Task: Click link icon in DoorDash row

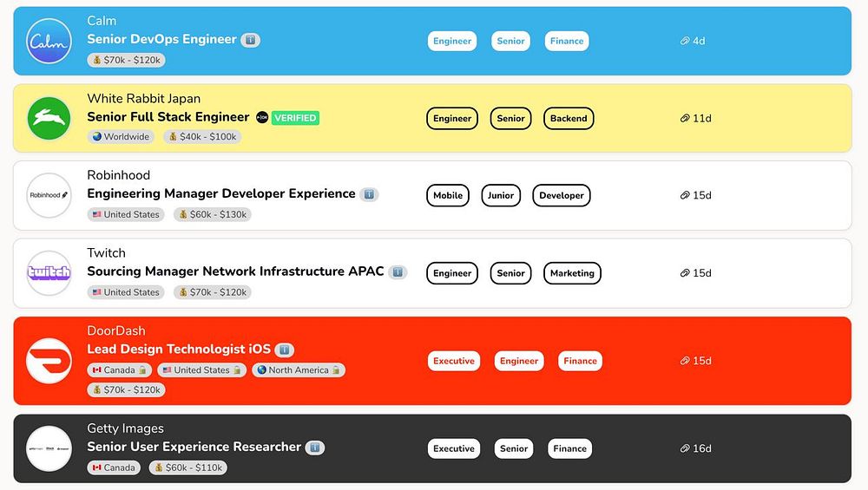Action: coord(685,361)
